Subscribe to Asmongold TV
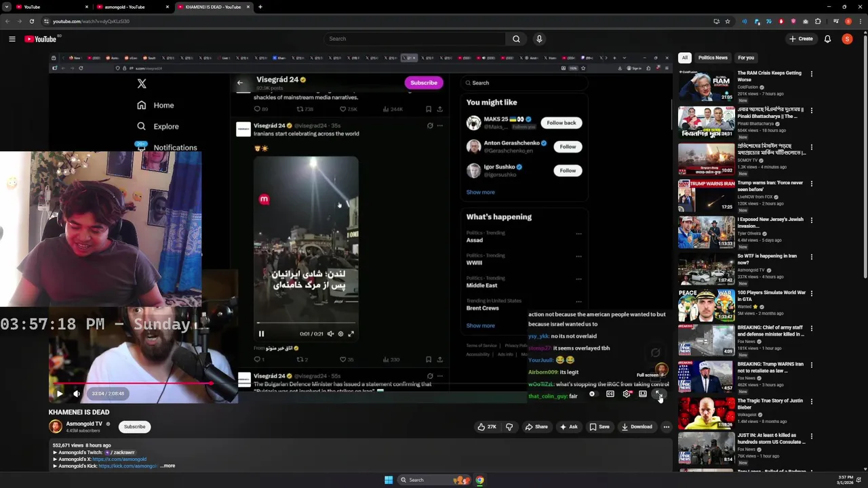Viewport: 868px width, 488px height. 134,427
